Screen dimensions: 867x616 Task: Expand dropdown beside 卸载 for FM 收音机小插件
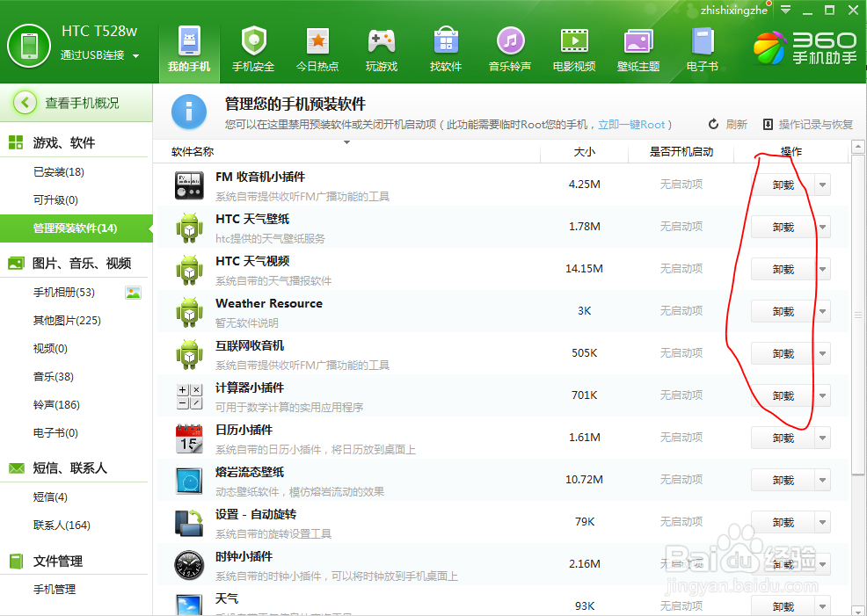pyautogui.click(x=822, y=185)
